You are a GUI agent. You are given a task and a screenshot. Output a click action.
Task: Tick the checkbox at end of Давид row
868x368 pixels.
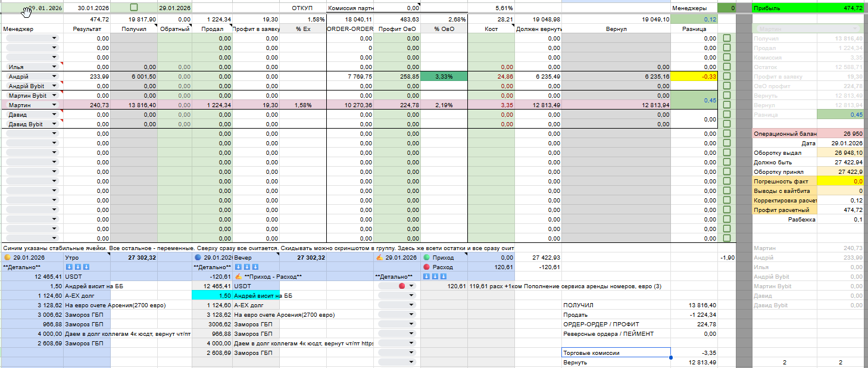[727, 114]
